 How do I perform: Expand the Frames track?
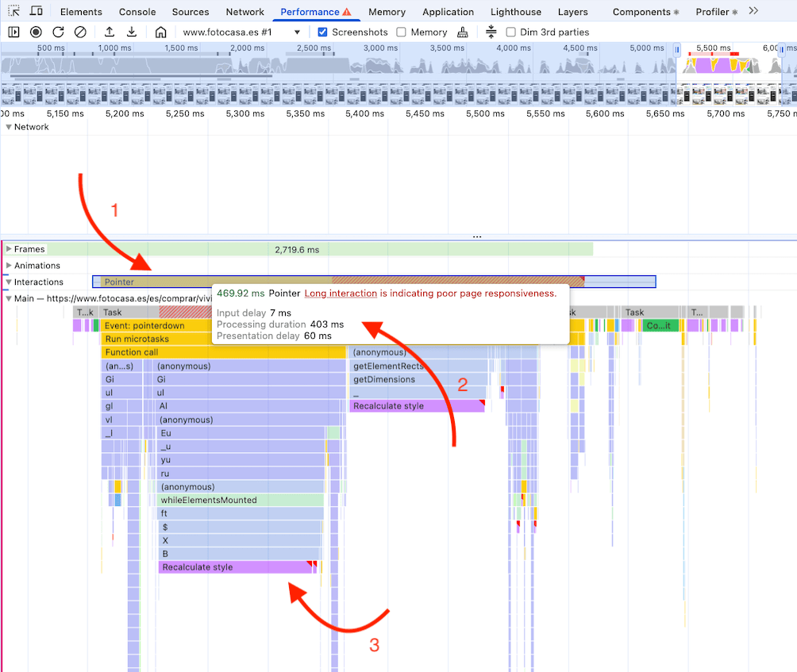[8, 247]
